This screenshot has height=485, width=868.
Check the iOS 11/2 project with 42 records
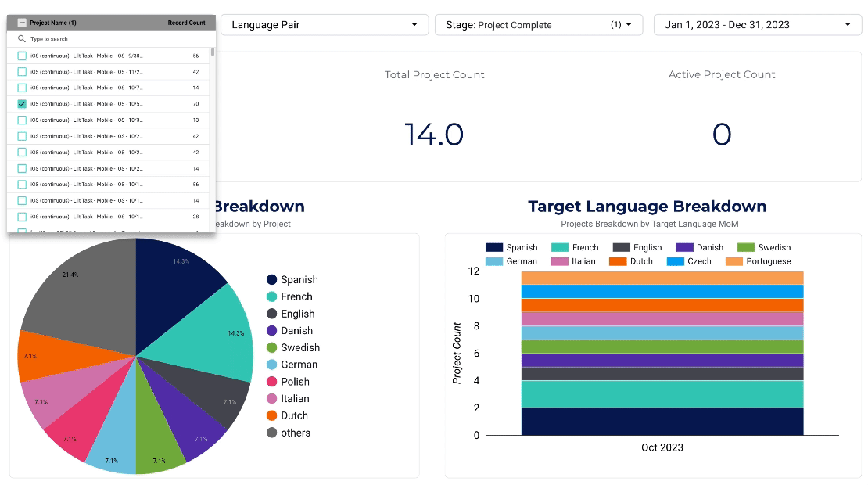click(x=22, y=72)
